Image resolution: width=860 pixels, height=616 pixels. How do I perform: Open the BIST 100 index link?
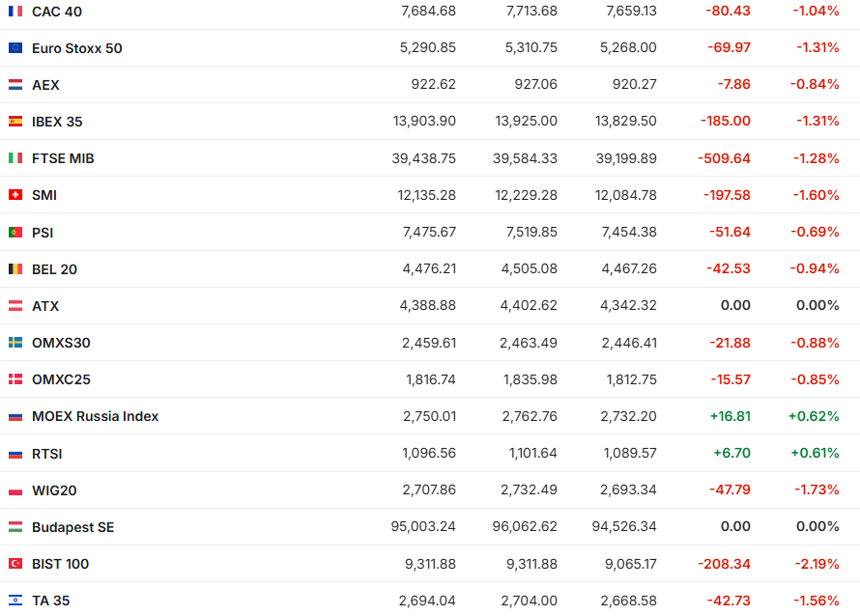pos(60,564)
